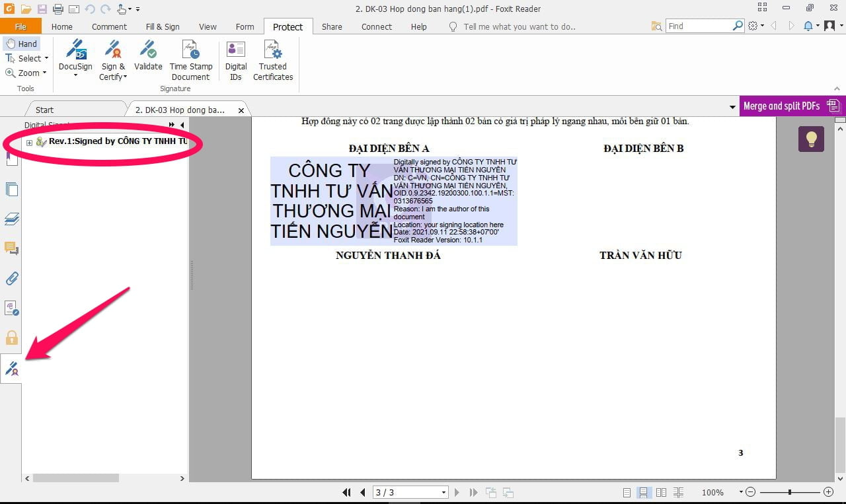846x504 pixels.
Task: Open the Security panel padlock icon
Action: 11,338
